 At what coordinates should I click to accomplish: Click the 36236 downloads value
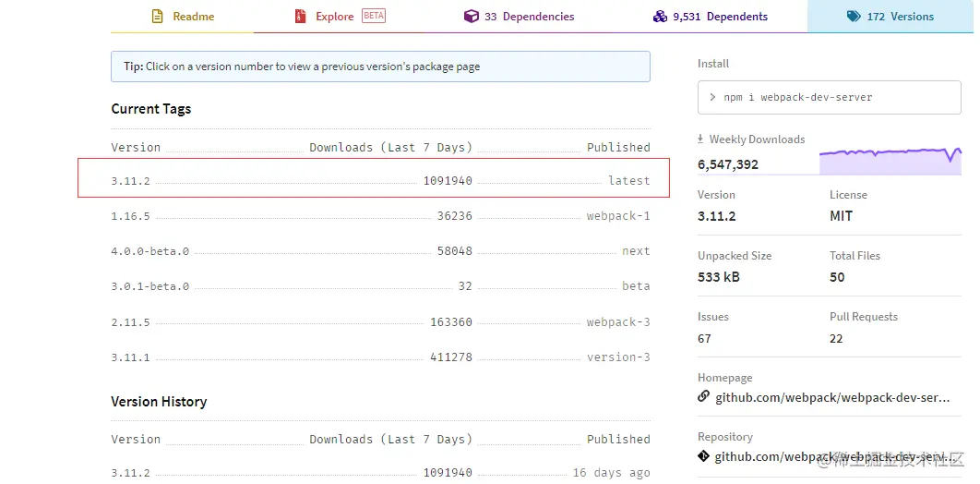454,216
